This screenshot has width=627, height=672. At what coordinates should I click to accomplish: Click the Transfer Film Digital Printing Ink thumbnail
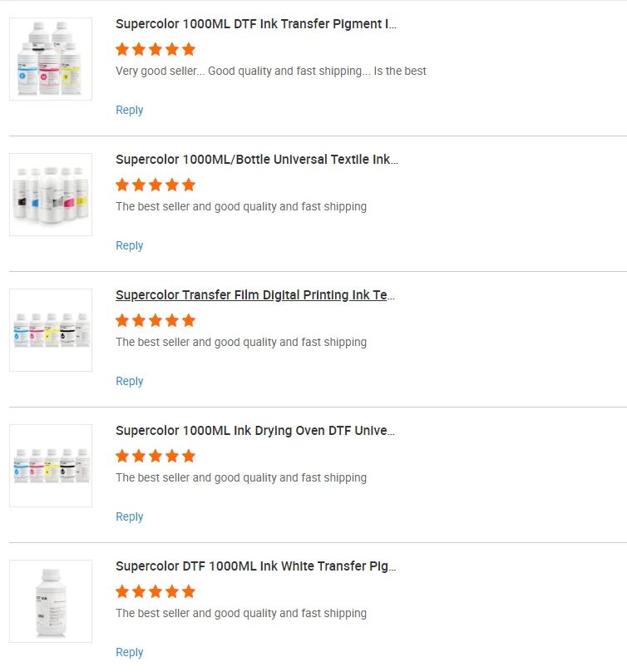[51, 330]
